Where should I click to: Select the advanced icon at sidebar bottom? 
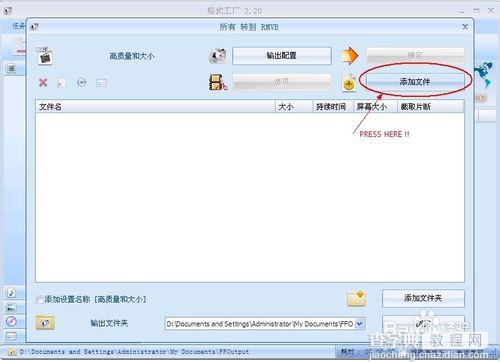click(x=11, y=336)
